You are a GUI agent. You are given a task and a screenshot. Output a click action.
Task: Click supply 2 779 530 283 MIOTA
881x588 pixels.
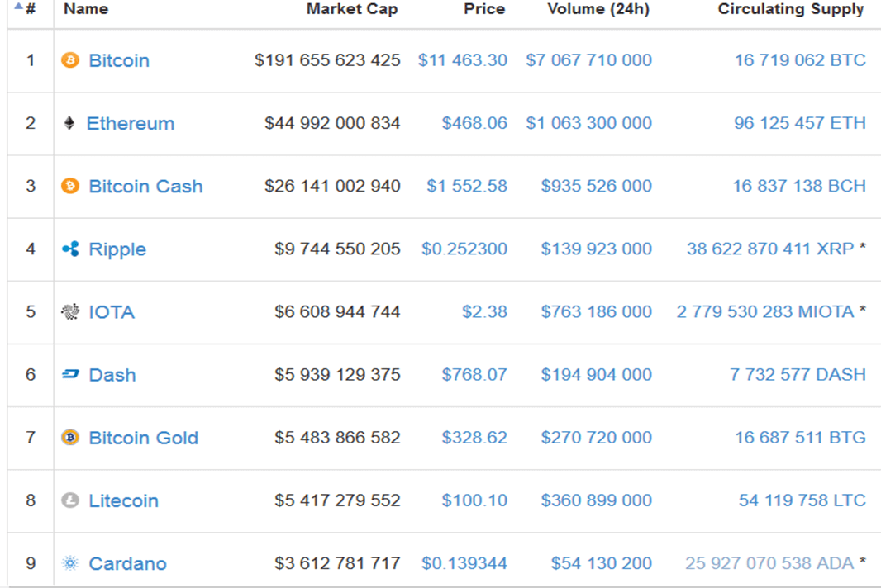tap(765, 311)
